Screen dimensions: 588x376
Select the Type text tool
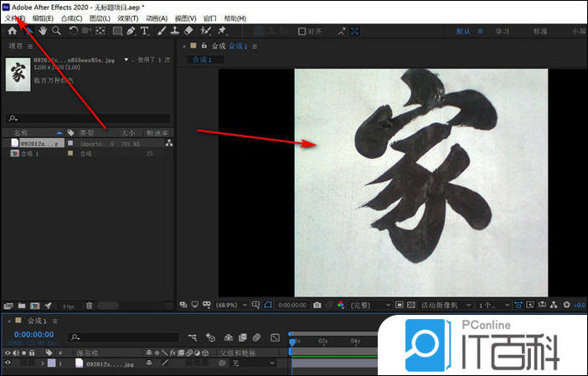pyautogui.click(x=144, y=31)
